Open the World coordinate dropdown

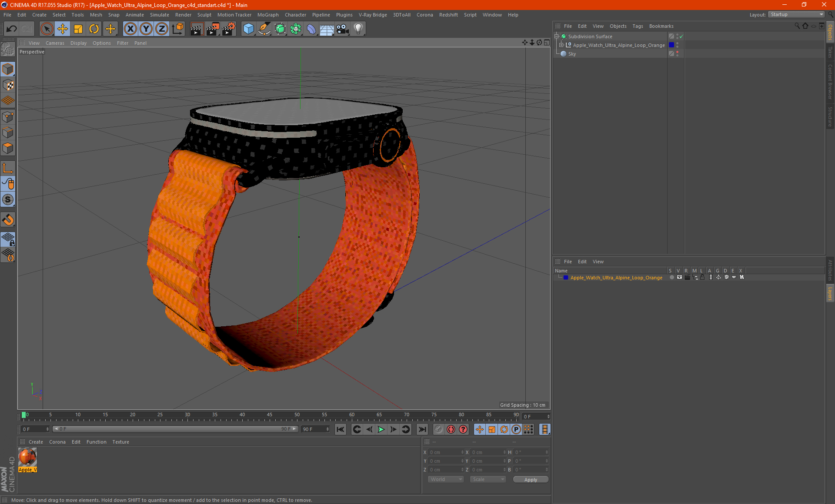point(446,479)
